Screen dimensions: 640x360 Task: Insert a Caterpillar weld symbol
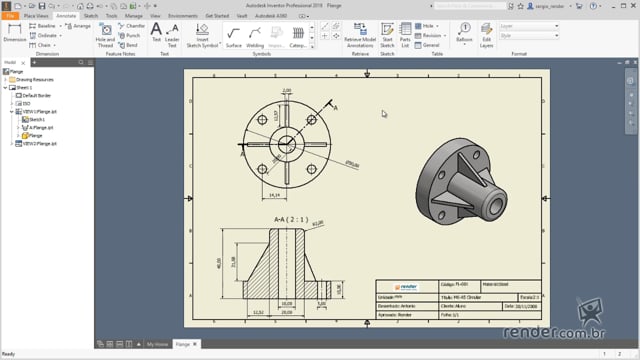click(x=298, y=37)
